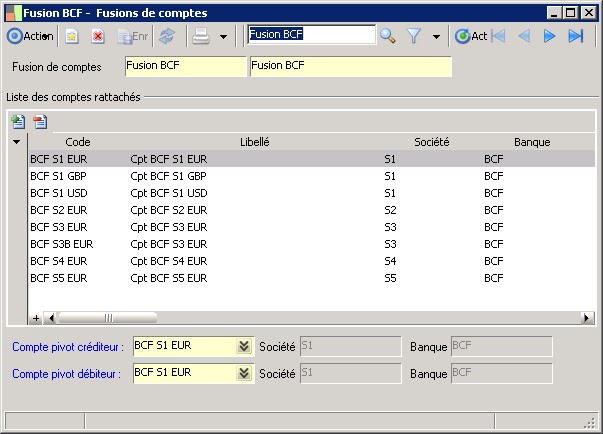
Task: Click the Act refresh button
Action: 471,36
